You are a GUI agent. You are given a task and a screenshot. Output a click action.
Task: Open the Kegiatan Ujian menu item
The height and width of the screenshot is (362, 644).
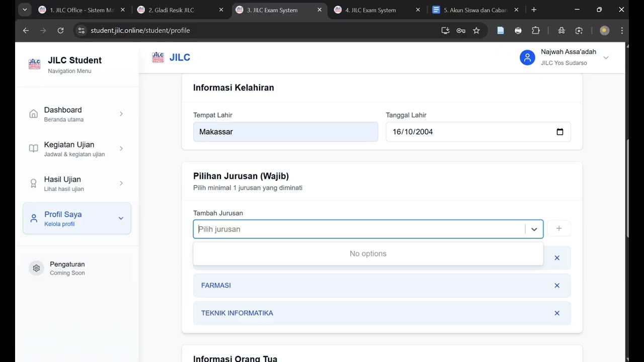pos(77,149)
